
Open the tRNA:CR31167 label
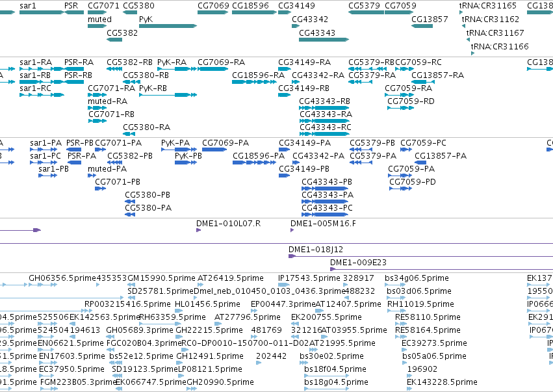coord(495,33)
